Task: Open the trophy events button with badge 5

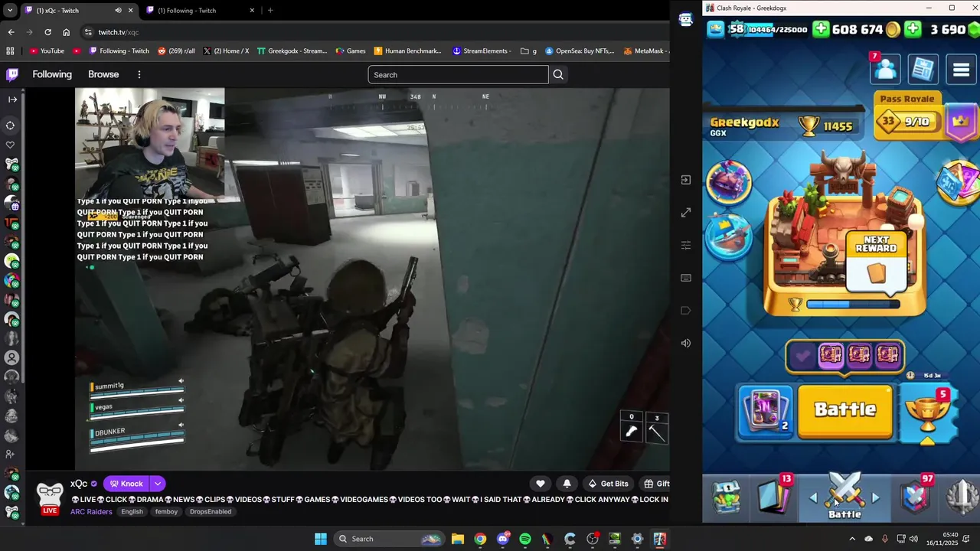Action: point(928,415)
